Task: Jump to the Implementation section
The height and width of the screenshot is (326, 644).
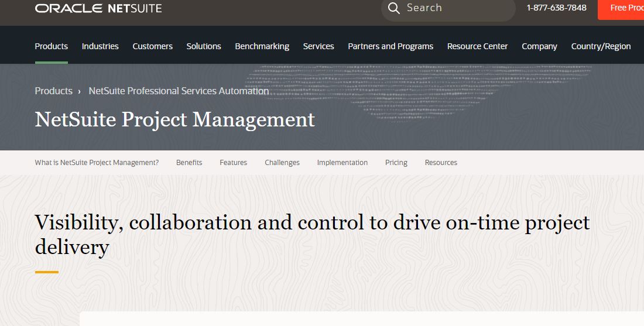Action: click(x=342, y=163)
